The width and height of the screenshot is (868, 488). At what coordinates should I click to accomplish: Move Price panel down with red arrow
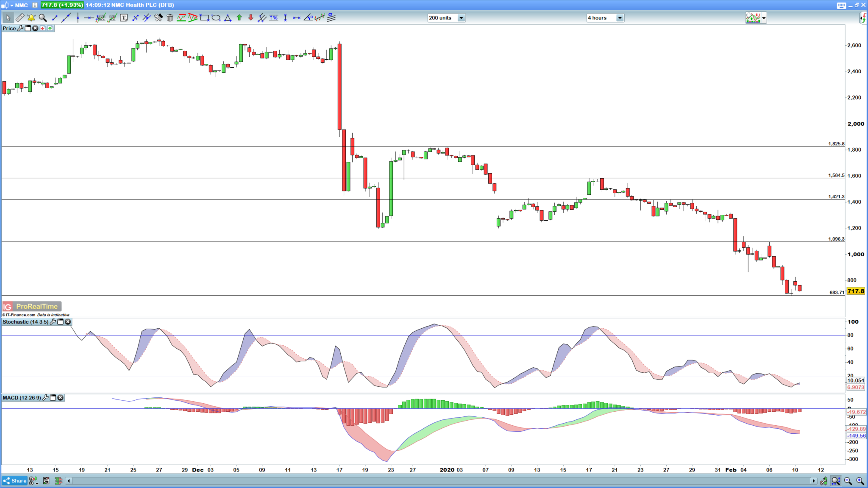click(43, 28)
